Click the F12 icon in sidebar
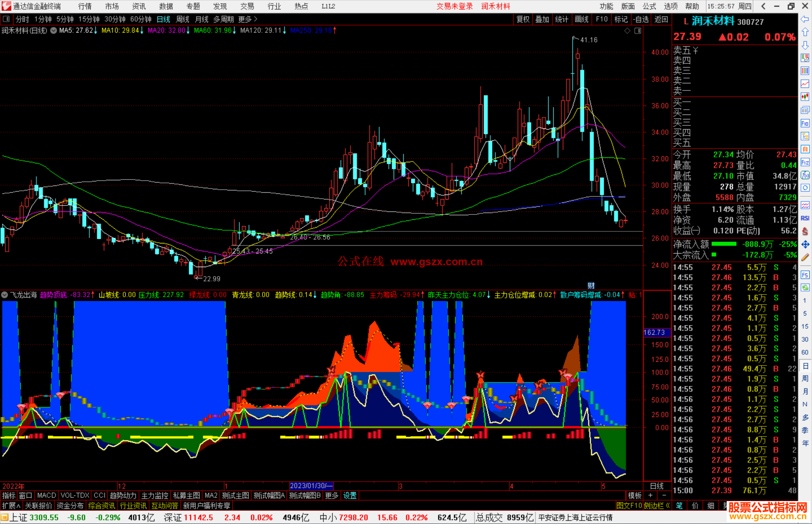The height and width of the screenshot is (524, 812). pos(805,162)
